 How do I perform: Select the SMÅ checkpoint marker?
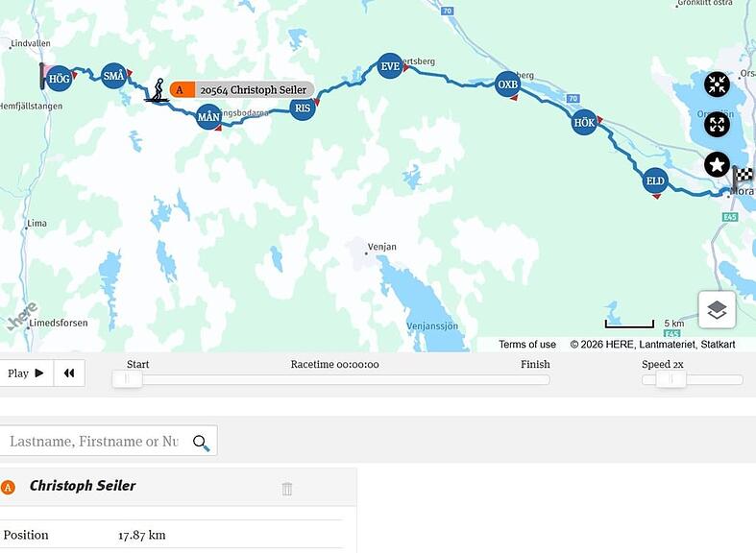113,76
